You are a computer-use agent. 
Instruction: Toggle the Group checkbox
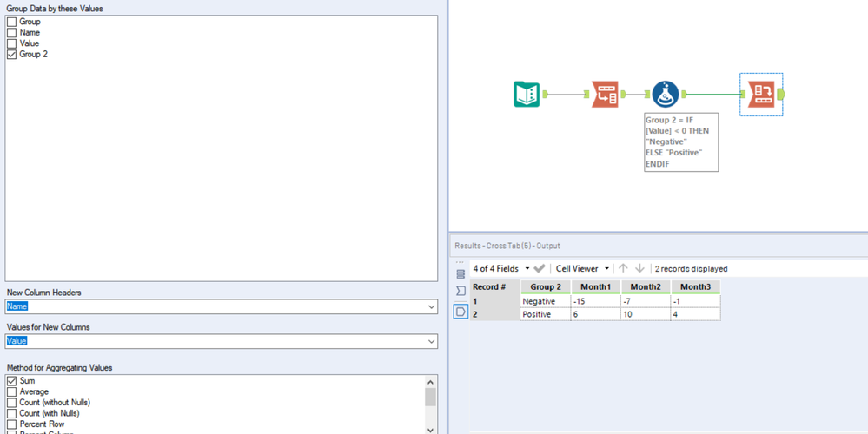point(11,22)
